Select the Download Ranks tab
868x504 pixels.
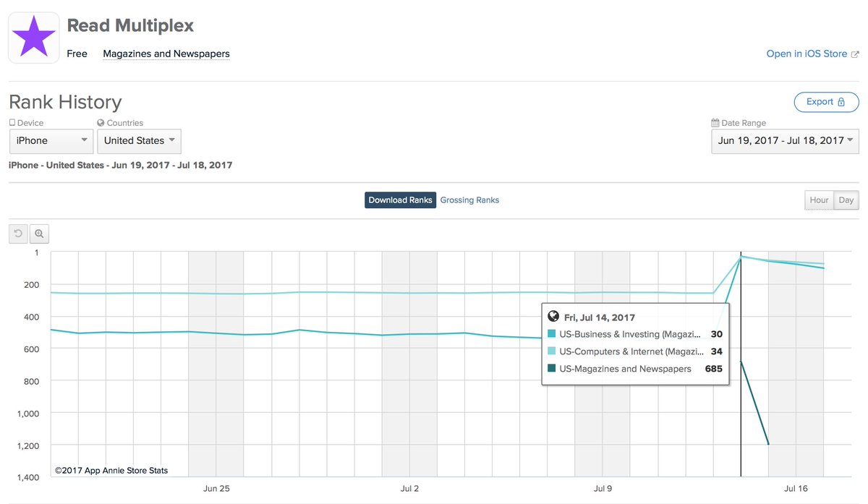pyautogui.click(x=400, y=200)
